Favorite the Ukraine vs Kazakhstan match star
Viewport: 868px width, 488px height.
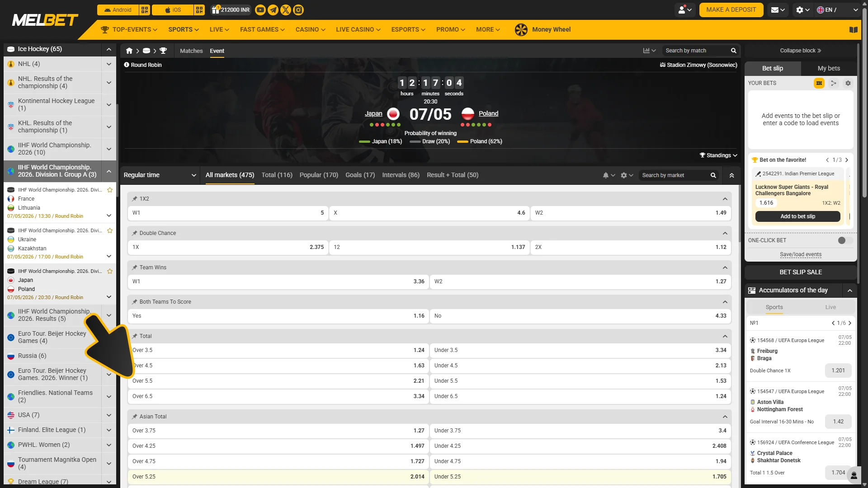click(x=110, y=230)
